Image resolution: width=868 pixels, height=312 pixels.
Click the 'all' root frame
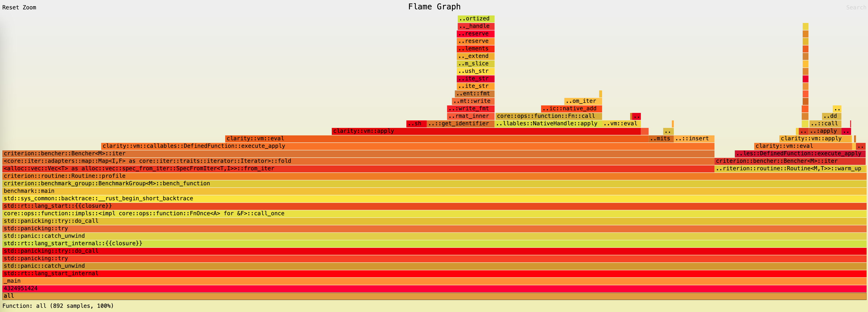click(x=434, y=296)
